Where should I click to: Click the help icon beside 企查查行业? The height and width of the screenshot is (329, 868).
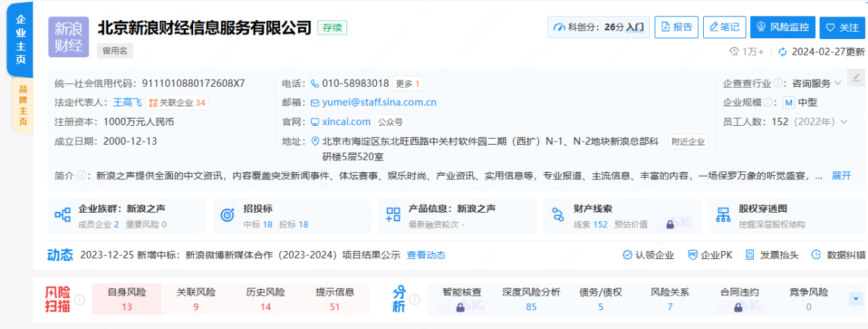point(778,83)
